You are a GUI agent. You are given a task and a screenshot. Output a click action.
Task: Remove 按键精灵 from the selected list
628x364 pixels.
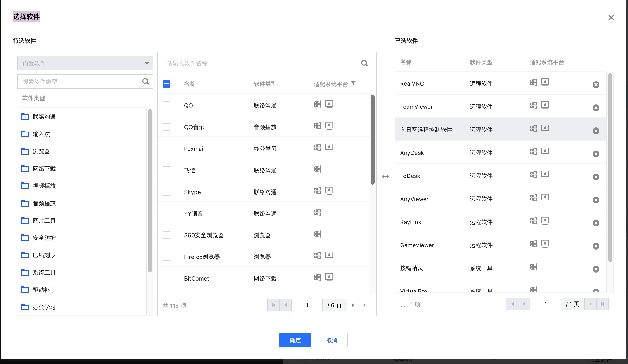click(x=596, y=269)
